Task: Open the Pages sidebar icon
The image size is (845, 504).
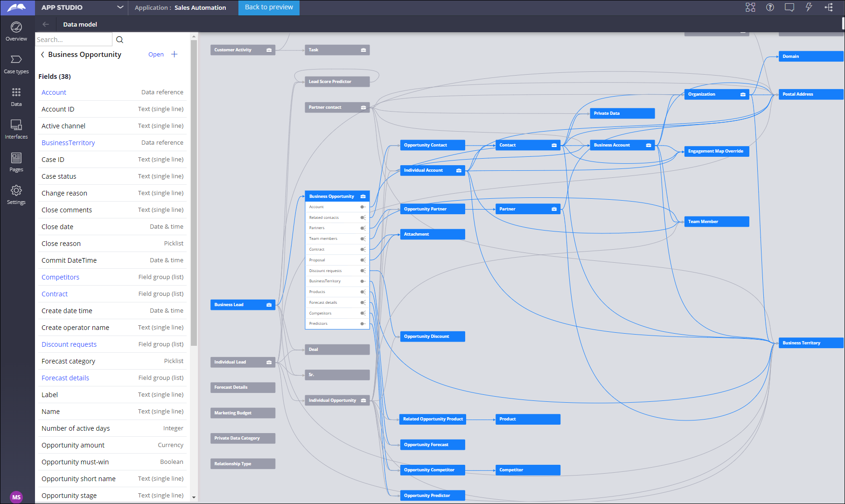Action: [16, 162]
